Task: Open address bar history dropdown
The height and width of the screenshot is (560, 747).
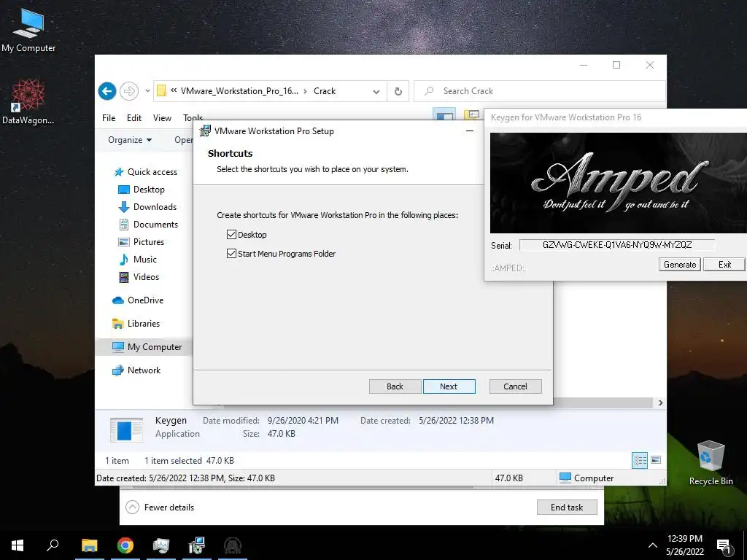Action: tap(376, 91)
